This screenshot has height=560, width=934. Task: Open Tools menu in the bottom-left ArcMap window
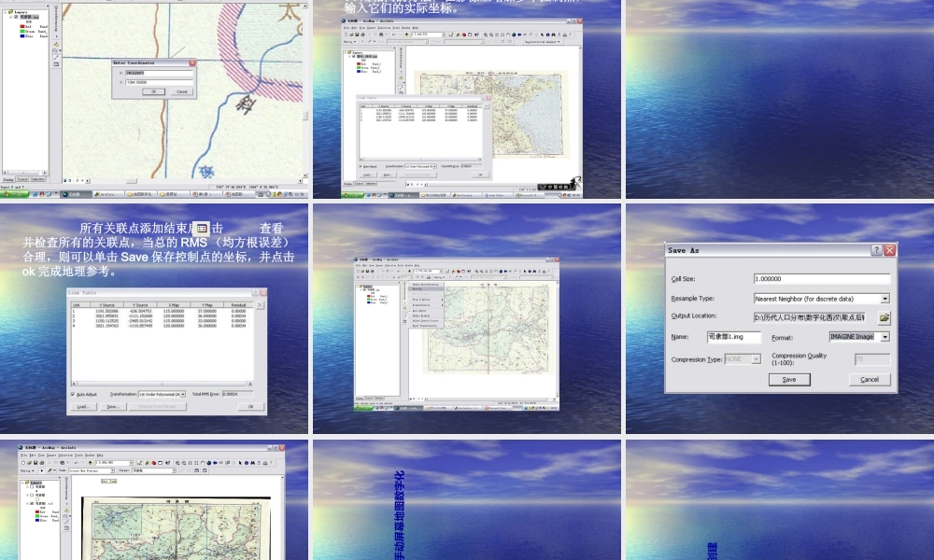(78, 455)
